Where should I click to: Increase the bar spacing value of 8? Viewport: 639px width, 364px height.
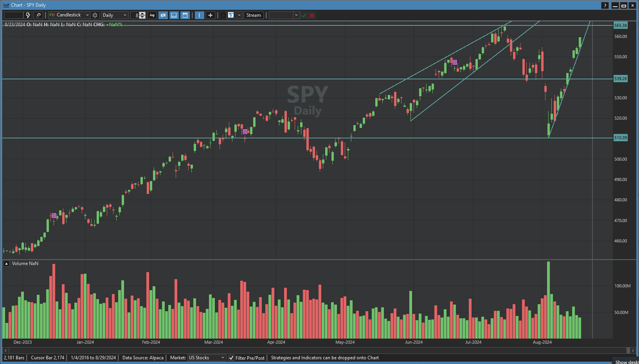point(142,14)
